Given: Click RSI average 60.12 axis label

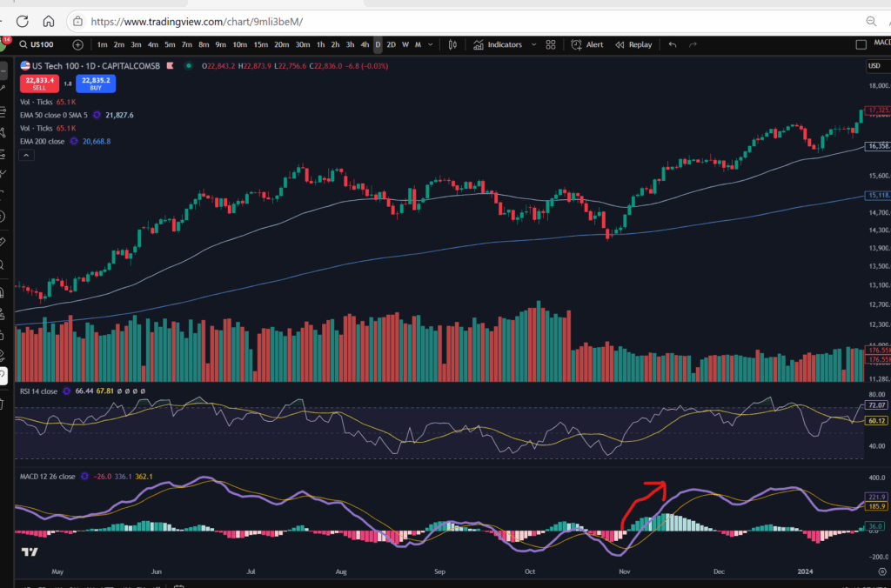Looking at the screenshot, I should [877, 421].
